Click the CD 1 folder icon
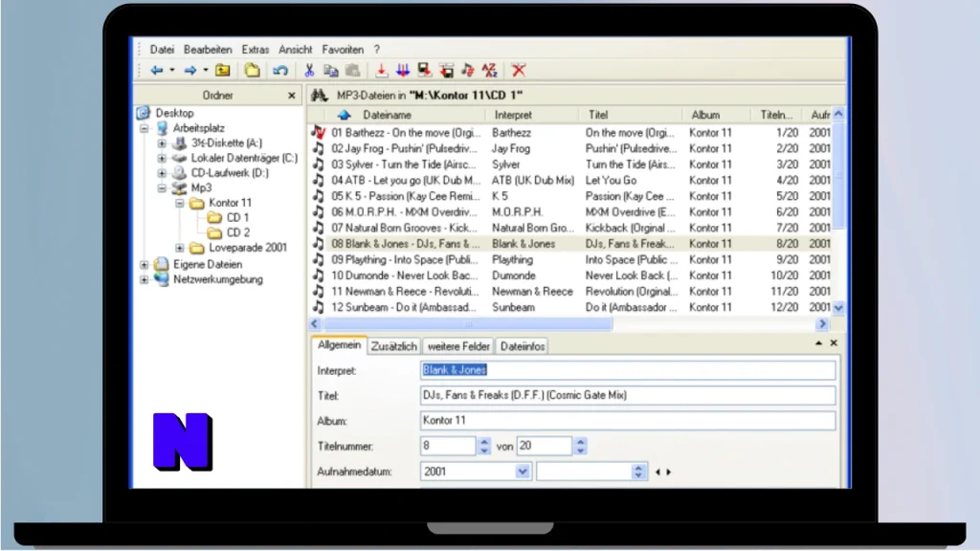This screenshot has height=551, width=980. (214, 217)
